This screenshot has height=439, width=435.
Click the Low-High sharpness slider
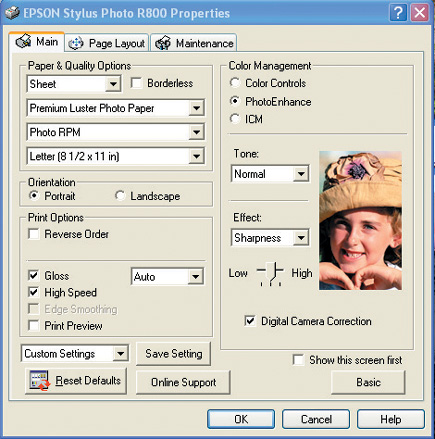click(x=271, y=274)
